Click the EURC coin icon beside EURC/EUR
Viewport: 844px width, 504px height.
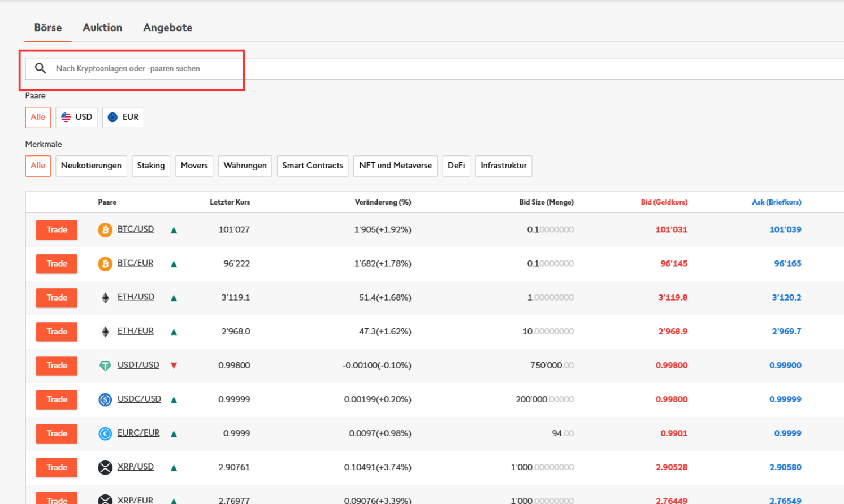click(105, 433)
